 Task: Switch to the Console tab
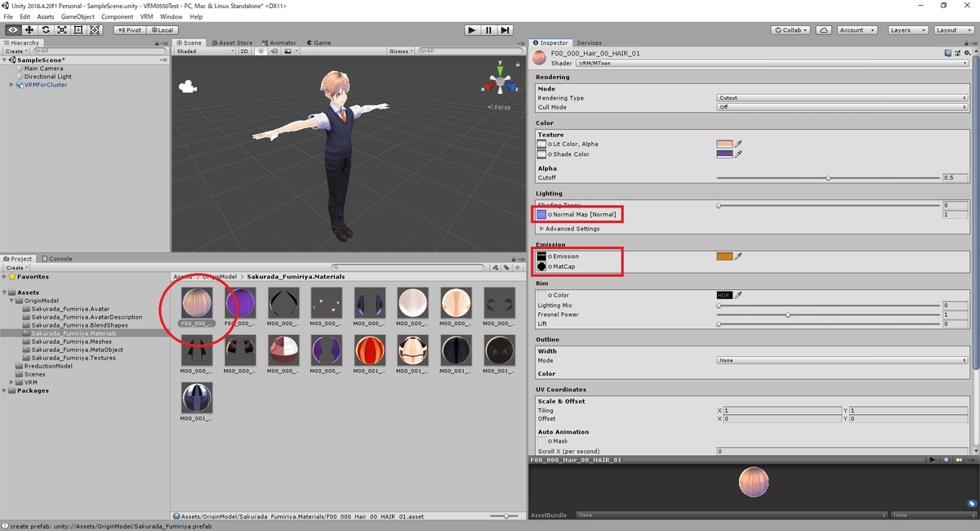(x=57, y=259)
